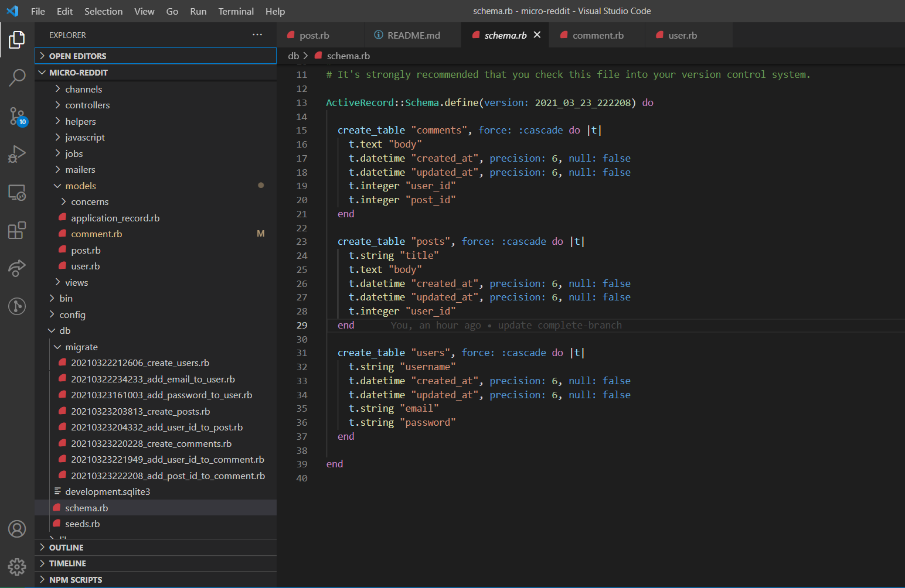Switch to the post.rb tab
Screen dimensions: 905x588
[320, 35]
